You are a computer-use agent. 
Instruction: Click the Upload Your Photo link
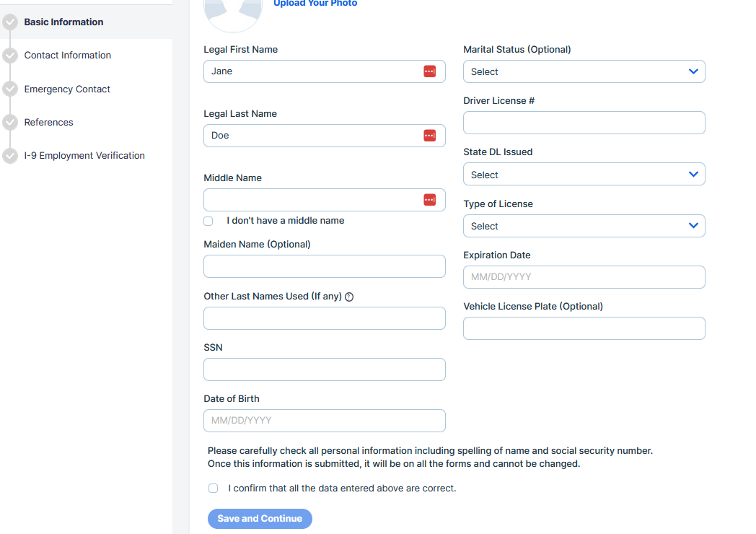(315, 4)
